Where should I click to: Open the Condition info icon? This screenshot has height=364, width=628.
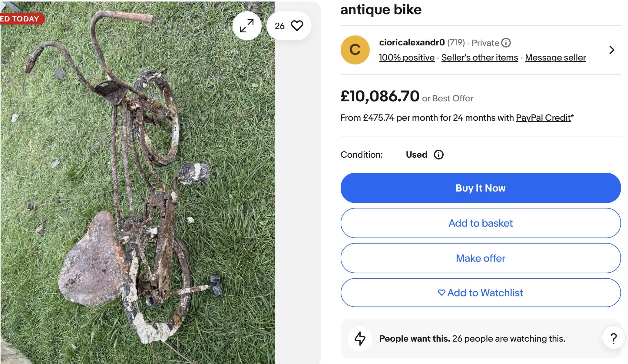click(x=438, y=155)
